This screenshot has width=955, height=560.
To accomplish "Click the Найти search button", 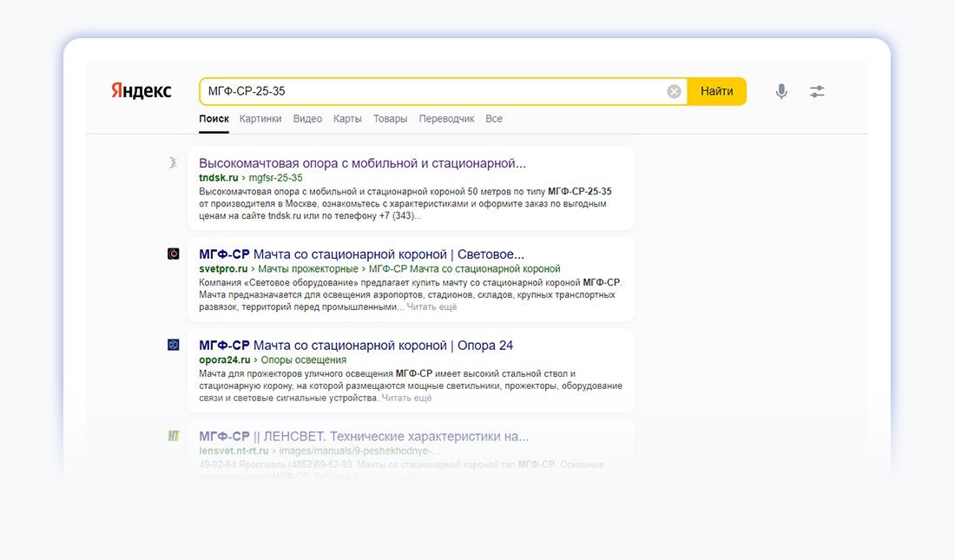I will (x=717, y=91).
